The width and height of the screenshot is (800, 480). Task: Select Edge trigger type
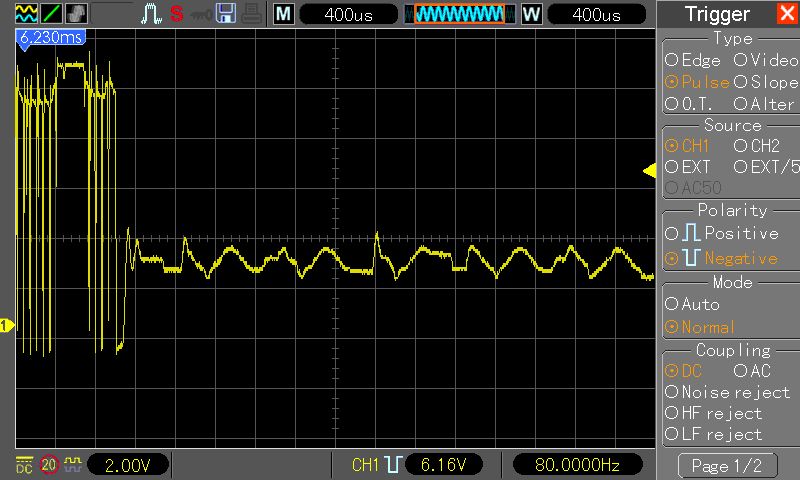(693, 60)
